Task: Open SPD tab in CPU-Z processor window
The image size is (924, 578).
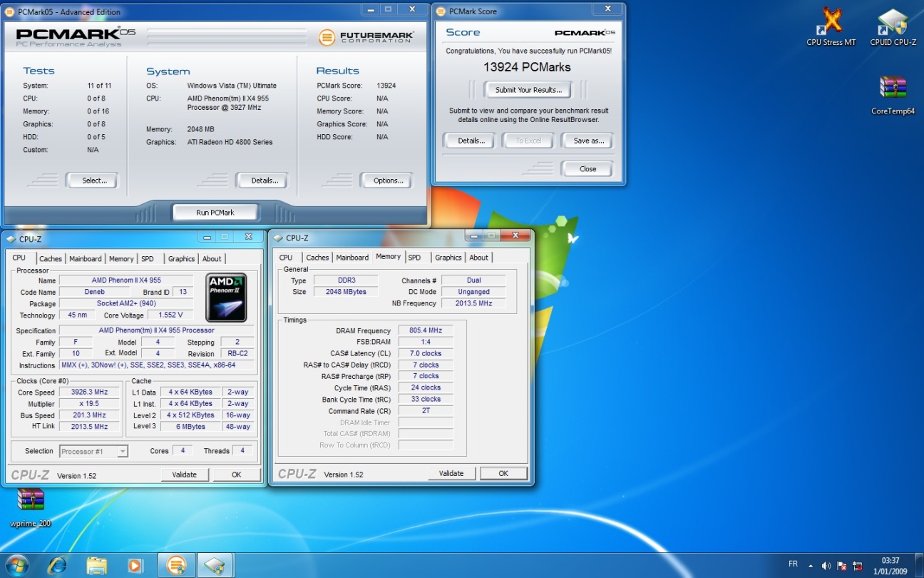Action: point(148,259)
